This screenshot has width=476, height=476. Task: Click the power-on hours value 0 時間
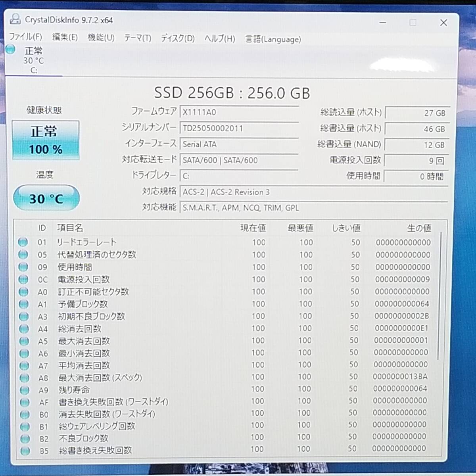(x=416, y=177)
